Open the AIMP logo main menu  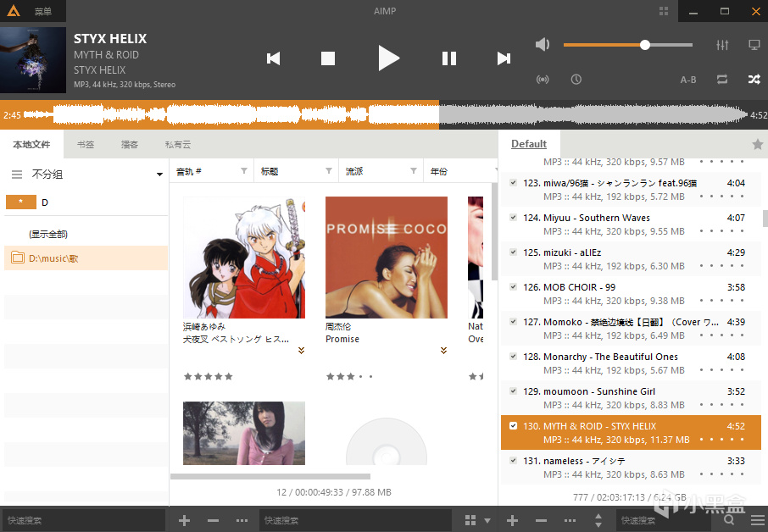coord(14,11)
